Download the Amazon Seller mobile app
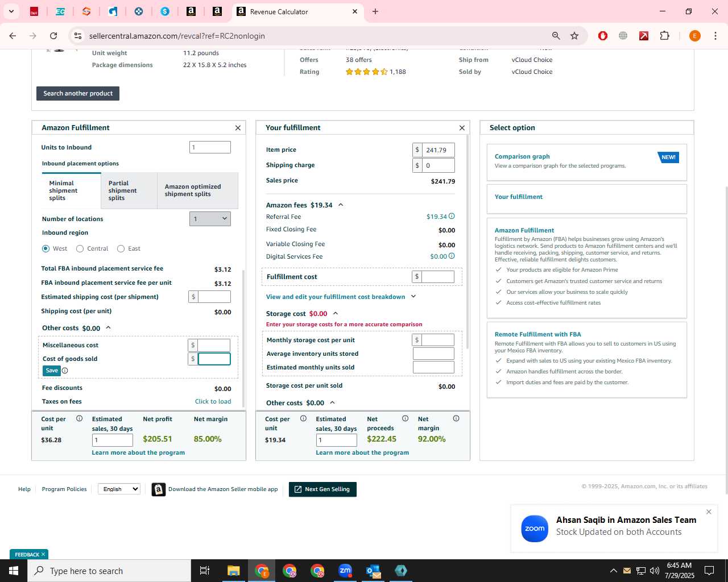This screenshot has height=582, width=728. tap(215, 489)
